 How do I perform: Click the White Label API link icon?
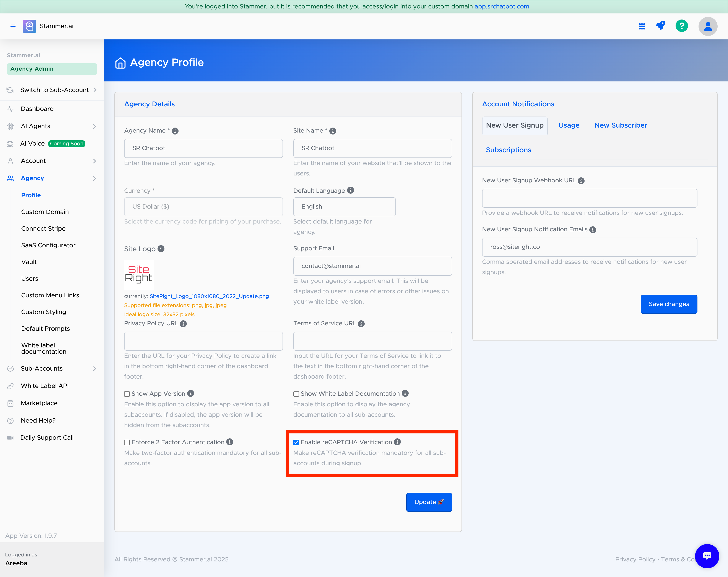tap(10, 386)
